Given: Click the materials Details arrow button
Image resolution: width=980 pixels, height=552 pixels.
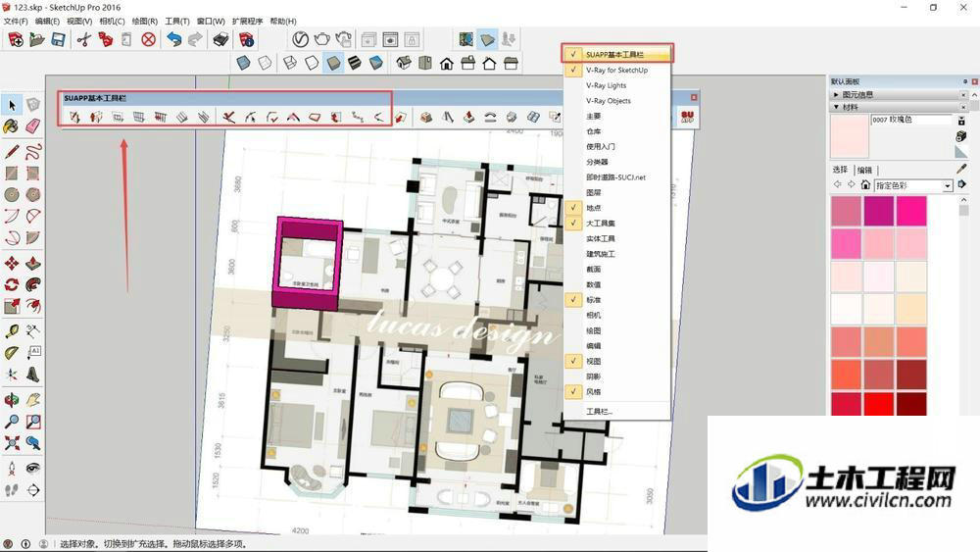Looking at the screenshot, I should click(x=962, y=184).
